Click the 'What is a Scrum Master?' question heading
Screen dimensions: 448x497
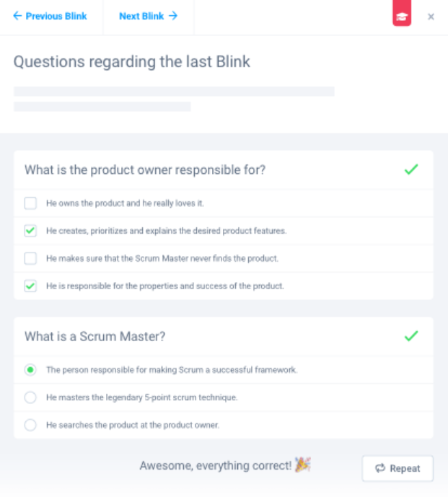[x=96, y=336]
